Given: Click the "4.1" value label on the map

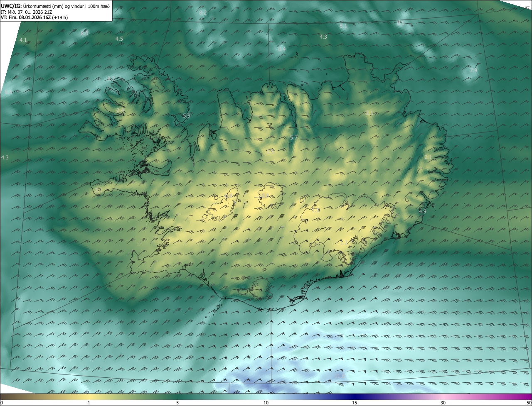Looking at the screenshot, I should [23, 40].
